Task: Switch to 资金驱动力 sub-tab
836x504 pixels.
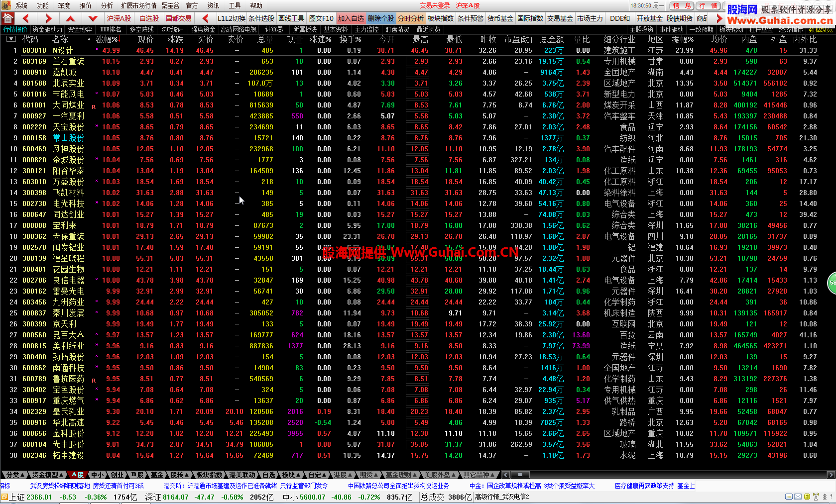Action: point(47,29)
